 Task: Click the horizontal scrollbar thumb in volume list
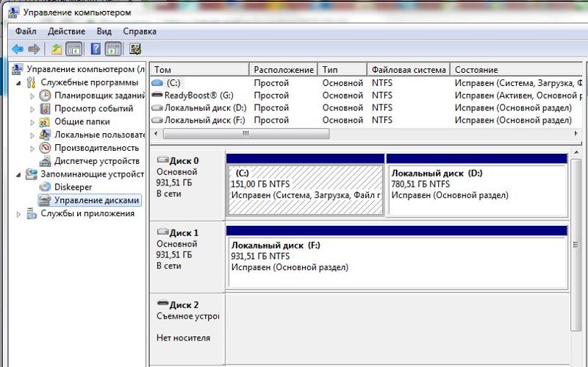click(246, 134)
